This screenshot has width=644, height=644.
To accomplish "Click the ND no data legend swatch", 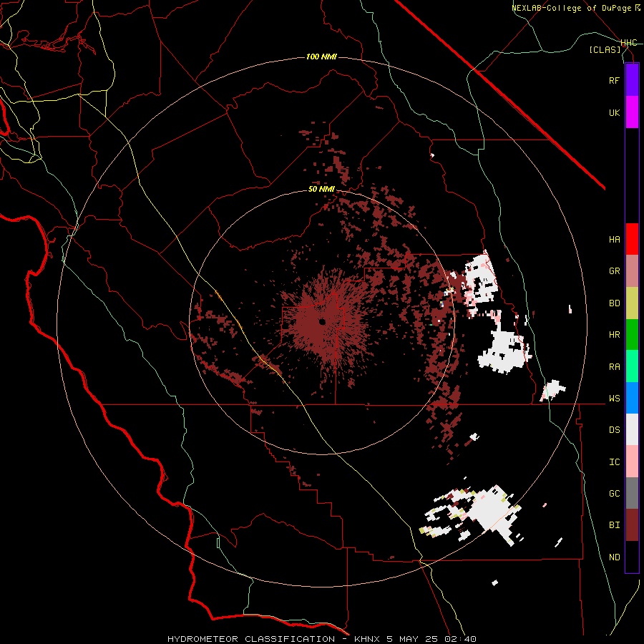I will click(632, 557).
